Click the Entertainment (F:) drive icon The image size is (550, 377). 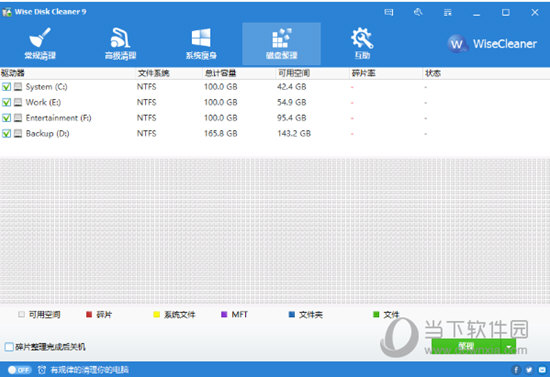[18, 118]
